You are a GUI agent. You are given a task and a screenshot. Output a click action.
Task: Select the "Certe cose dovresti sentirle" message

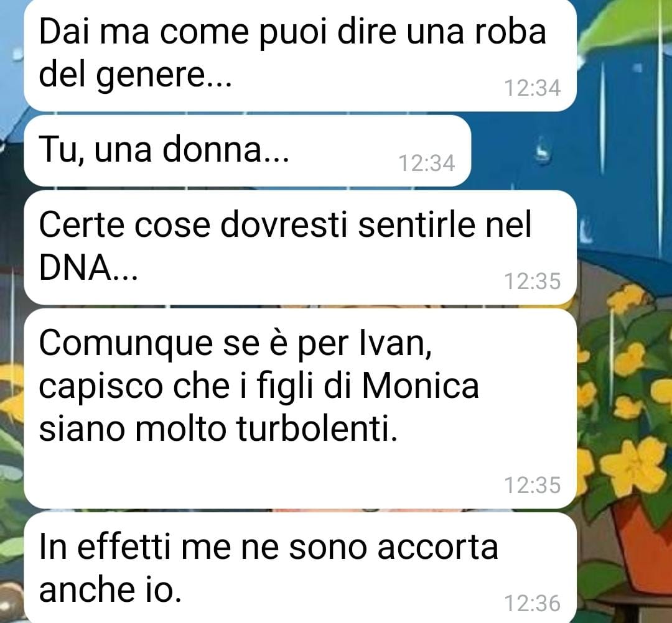300,247
